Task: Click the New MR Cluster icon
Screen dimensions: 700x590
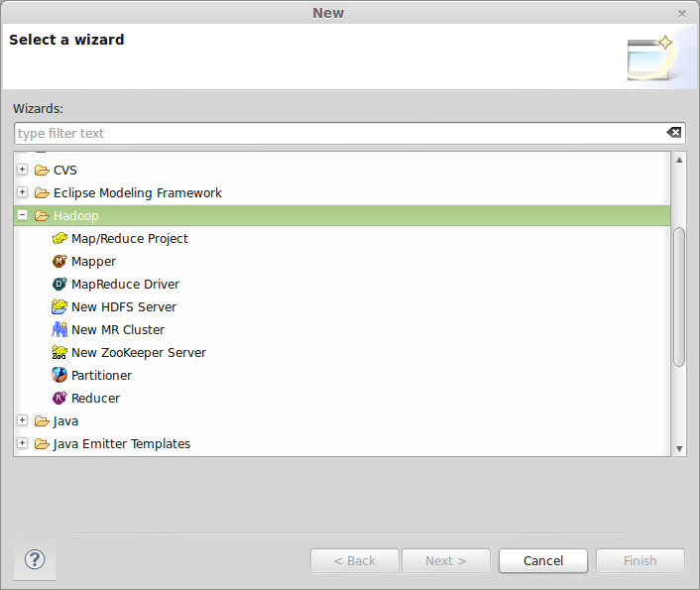Action: click(x=59, y=329)
